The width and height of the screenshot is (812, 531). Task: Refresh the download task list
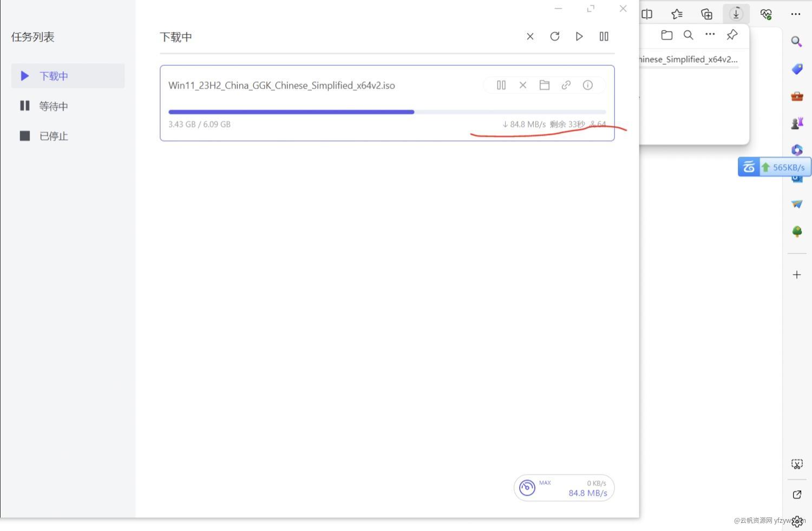(x=555, y=36)
